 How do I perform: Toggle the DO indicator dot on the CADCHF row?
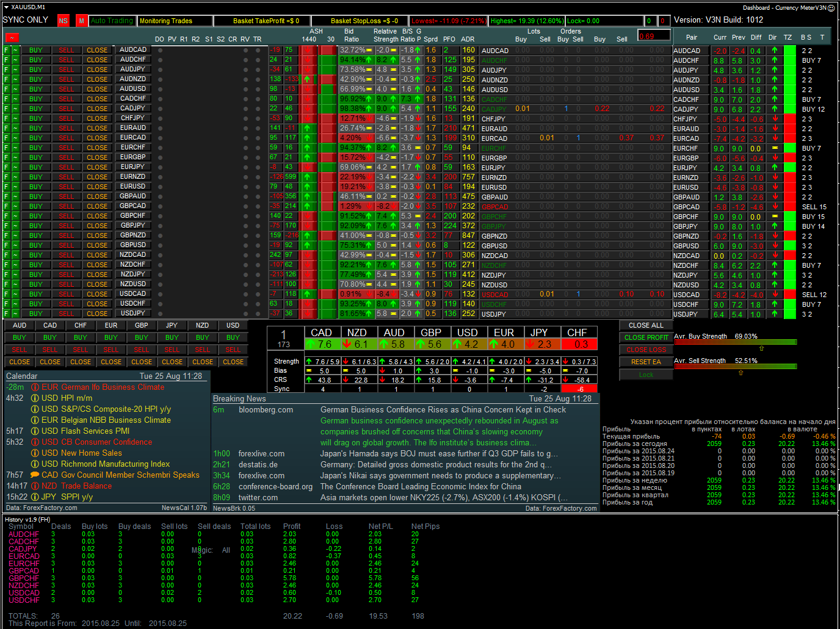160,99
